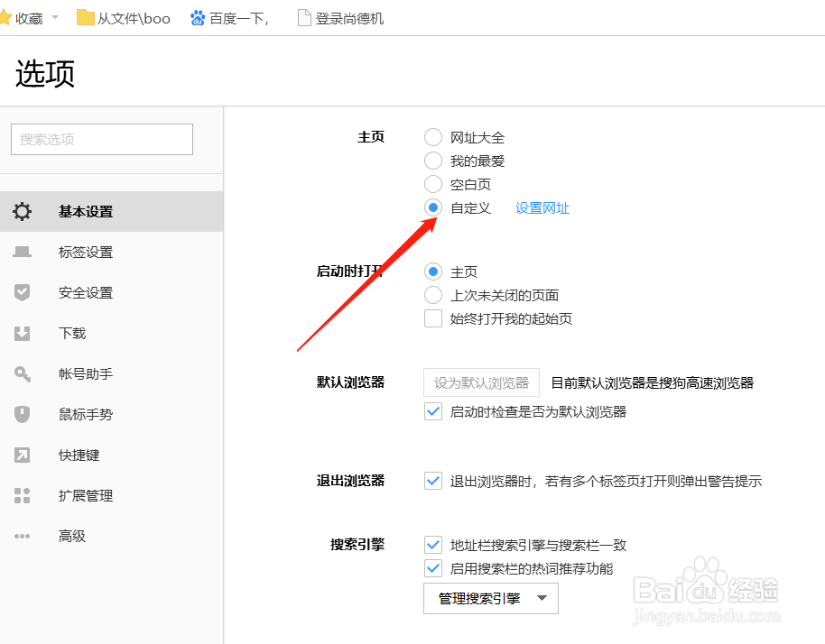Viewport: 825px width, 644px height.
Task: Open 基本设置 section in sidebar
Action: [112, 211]
